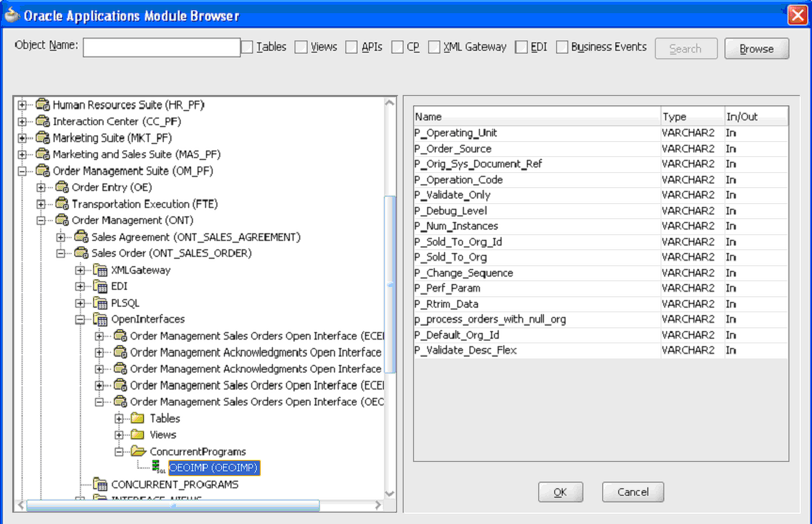Select the P_Validate_Only parameter row
The height and width of the screenshot is (524, 812).
pos(600,195)
